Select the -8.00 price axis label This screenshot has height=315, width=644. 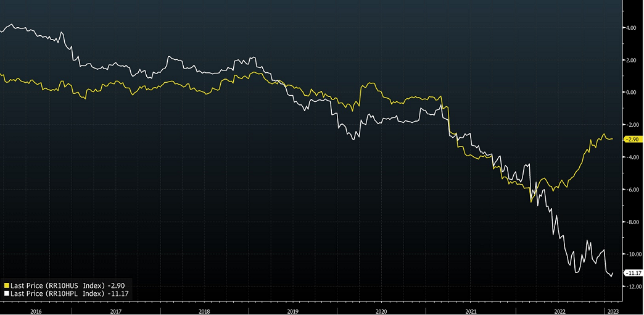630,222
